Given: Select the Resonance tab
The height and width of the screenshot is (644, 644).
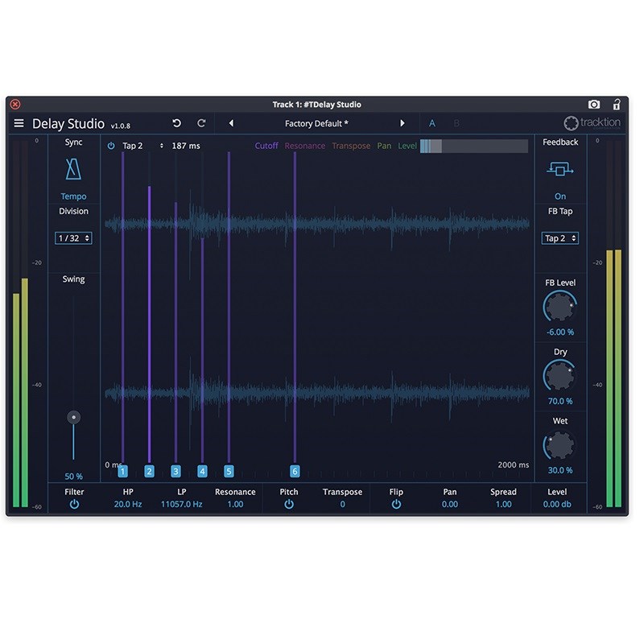Looking at the screenshot, I should point(305,146).
